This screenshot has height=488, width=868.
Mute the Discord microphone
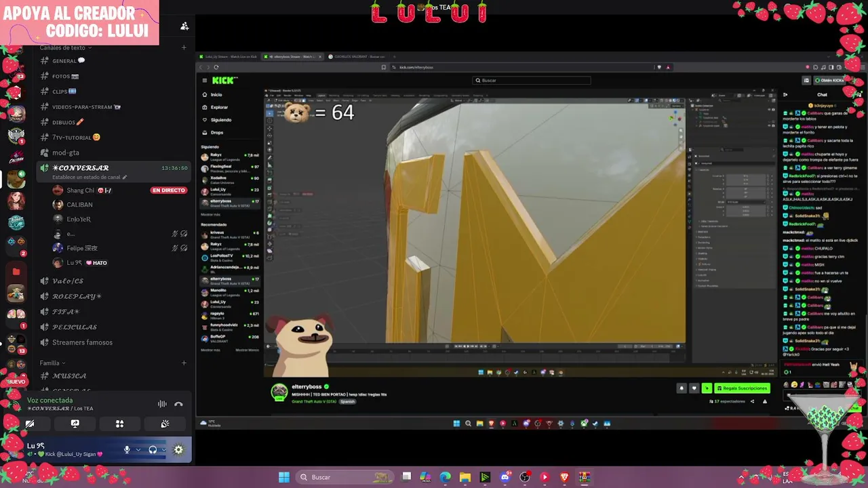(127, 449)
